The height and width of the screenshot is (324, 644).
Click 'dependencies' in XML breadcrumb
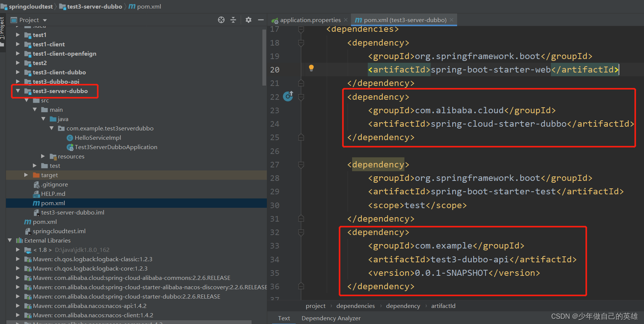point(355,306)
